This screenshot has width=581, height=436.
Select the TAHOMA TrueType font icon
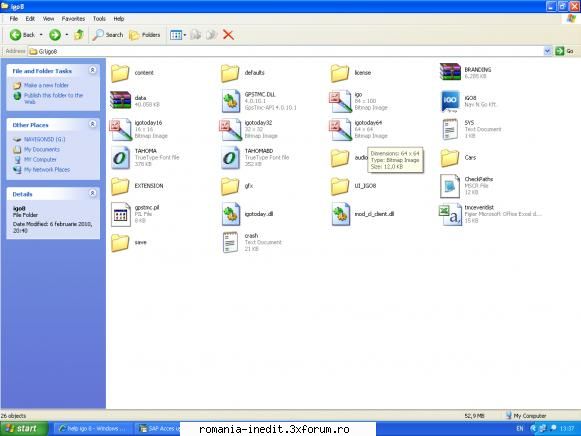point(120,158)
